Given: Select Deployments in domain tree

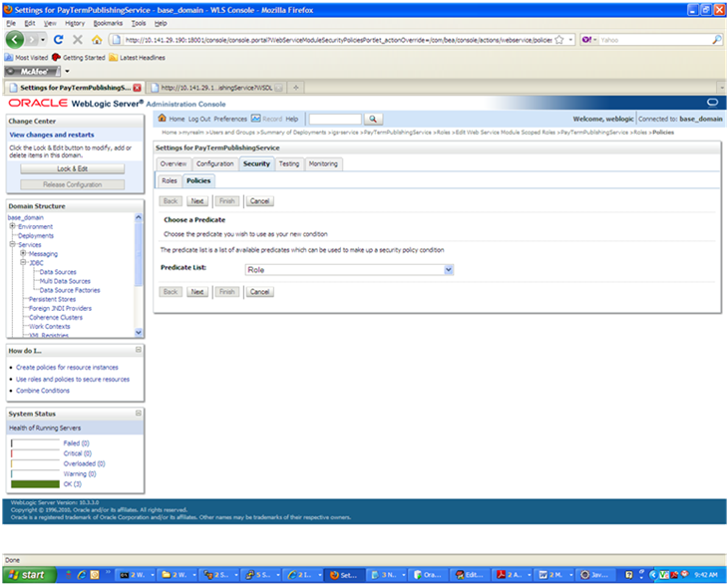Looking at the screenshot, I should pyautogui.click(x=36, y=235).
